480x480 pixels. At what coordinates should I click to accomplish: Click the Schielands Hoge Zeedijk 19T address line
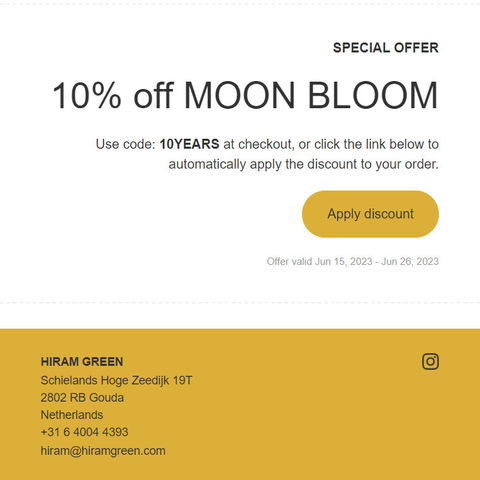[x=116, y=380]
